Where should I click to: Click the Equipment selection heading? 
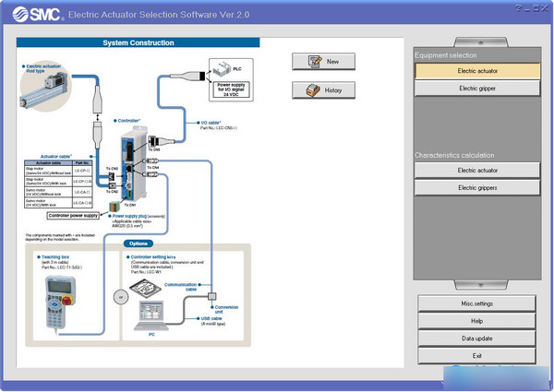click(446, 55)
